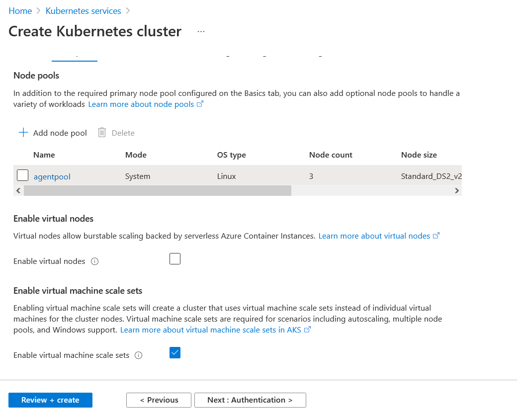Click the scroll left arrow under the node pool table
The width and height of the screenshot is (517, 420).
coord(18,190)
